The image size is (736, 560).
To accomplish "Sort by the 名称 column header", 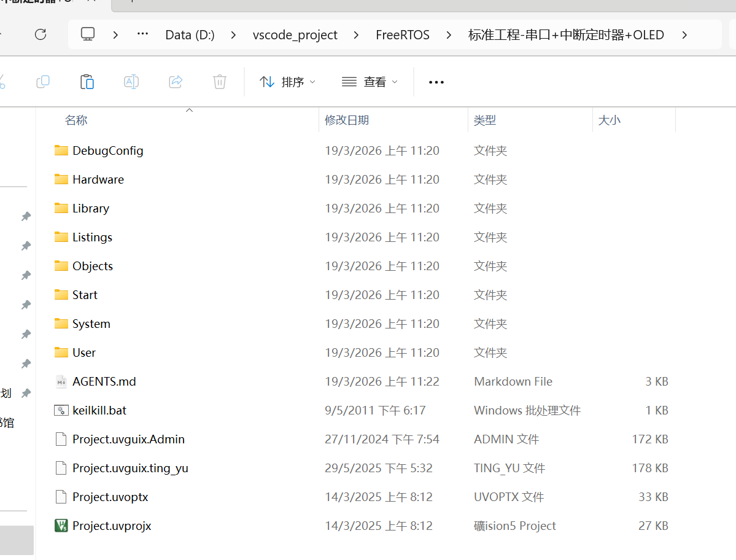I will pyautogui.click(x=76, y=120).
